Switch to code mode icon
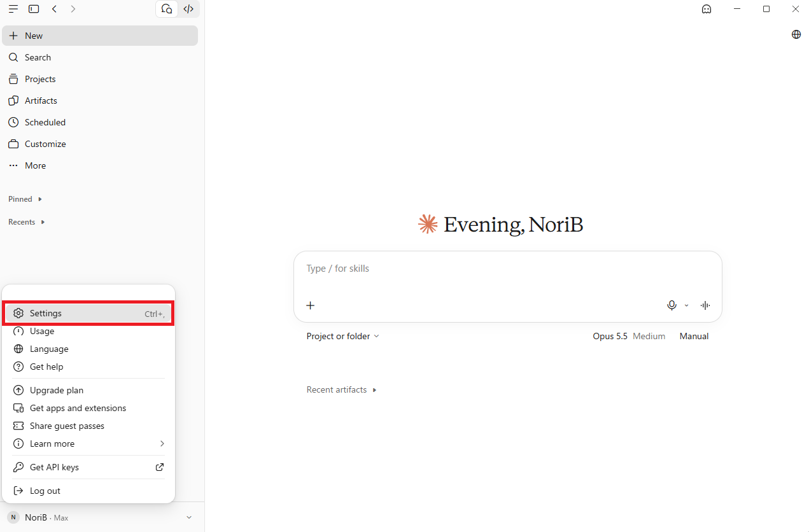The width and height of the screenshot is (809, 532). [188, 9]
